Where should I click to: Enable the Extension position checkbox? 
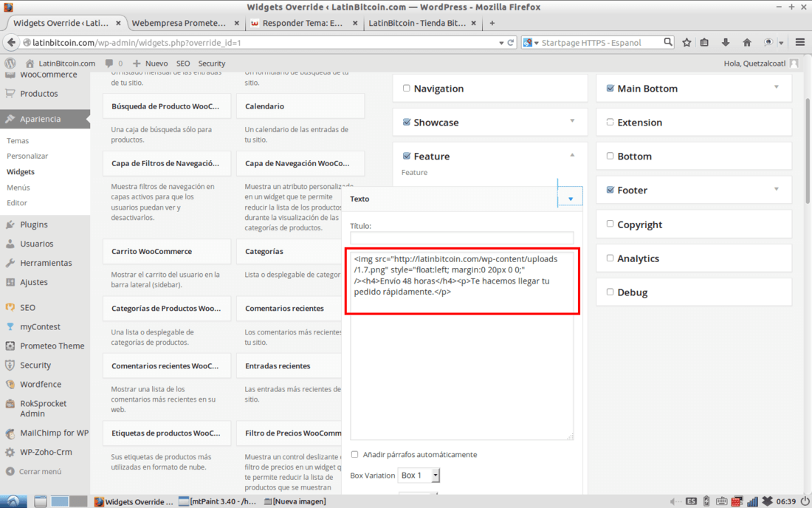pos(610,123)
